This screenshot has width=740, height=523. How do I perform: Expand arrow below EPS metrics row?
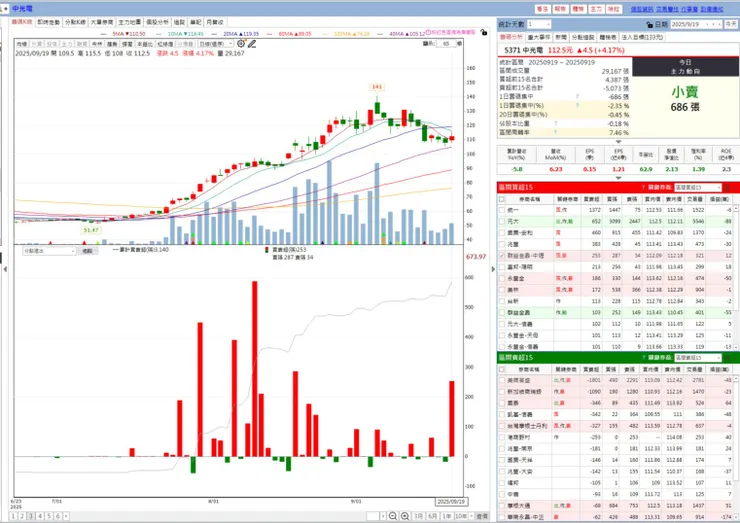click(x=618, y=178)
